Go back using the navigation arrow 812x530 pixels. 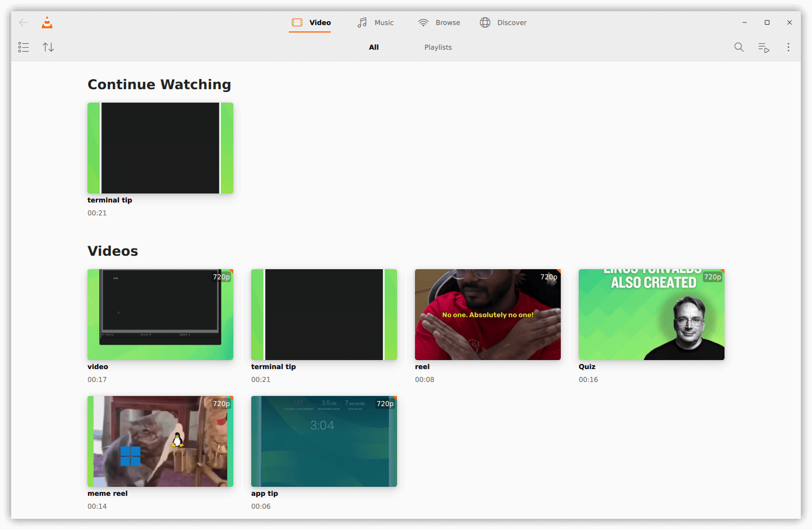click(22, 22)
